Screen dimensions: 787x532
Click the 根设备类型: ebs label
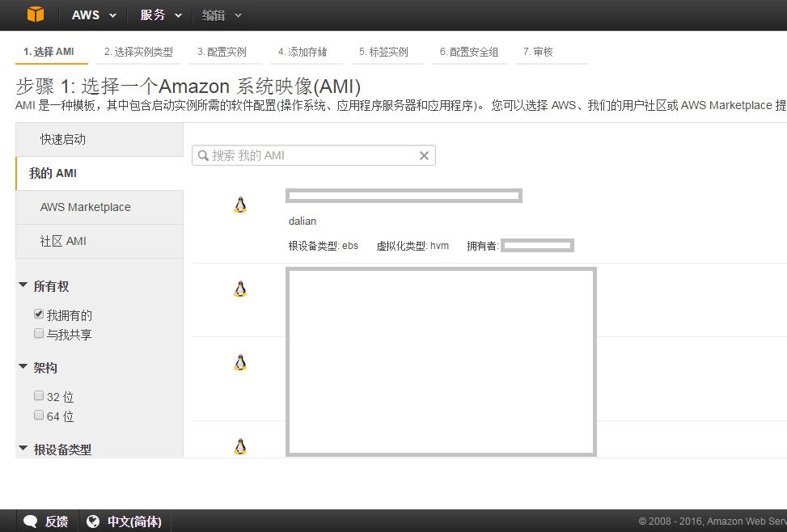pos(324,246)
